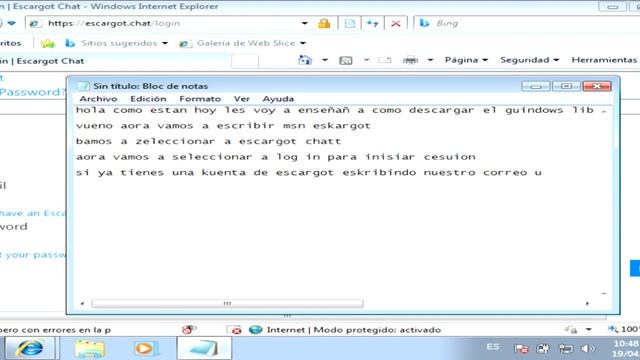Click the compatibility view icon
640x360 pixels.
click(x=350, y=23)
